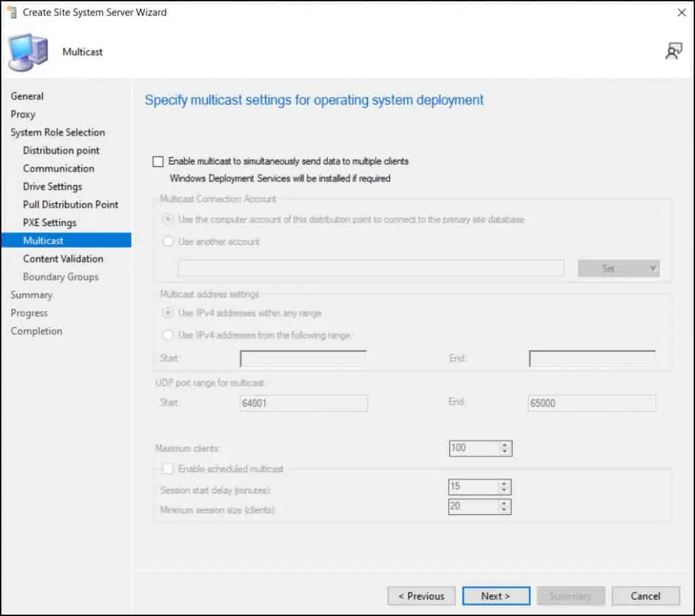This screenshot has height=616, width=695.
Task: Click the Next > button
Action: [495, 596]
